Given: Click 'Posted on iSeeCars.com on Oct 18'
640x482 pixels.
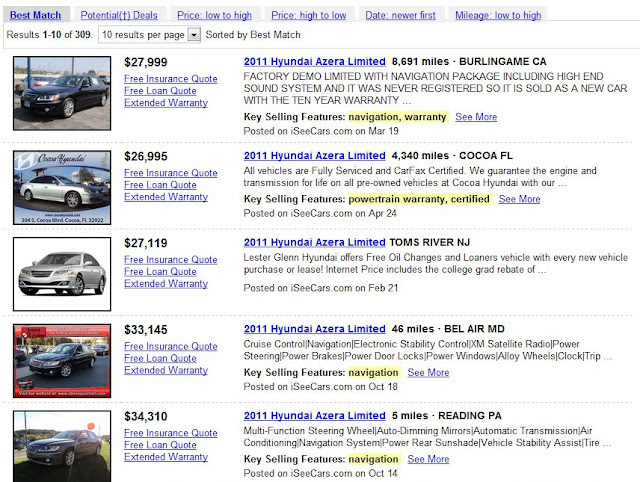Looking at the screenshot, I should (x=321, y=386).
